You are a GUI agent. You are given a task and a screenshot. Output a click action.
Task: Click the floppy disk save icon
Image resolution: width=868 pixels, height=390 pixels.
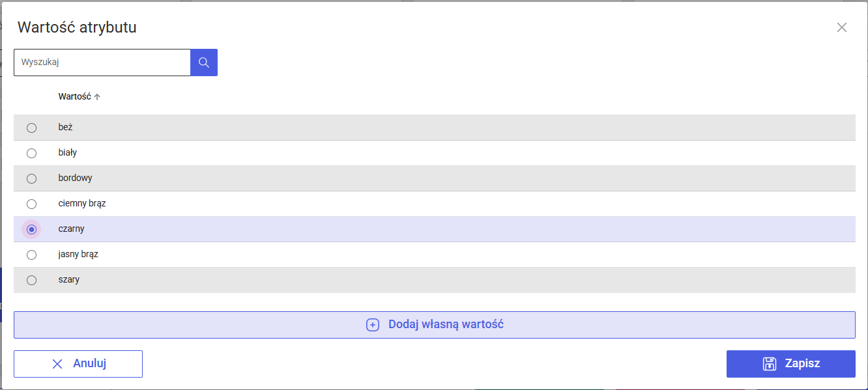770,364
